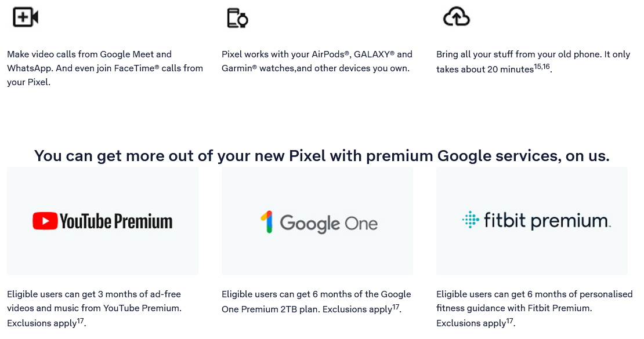Click "Bring all your stuff from your old phone" text

tap(533, 54)
